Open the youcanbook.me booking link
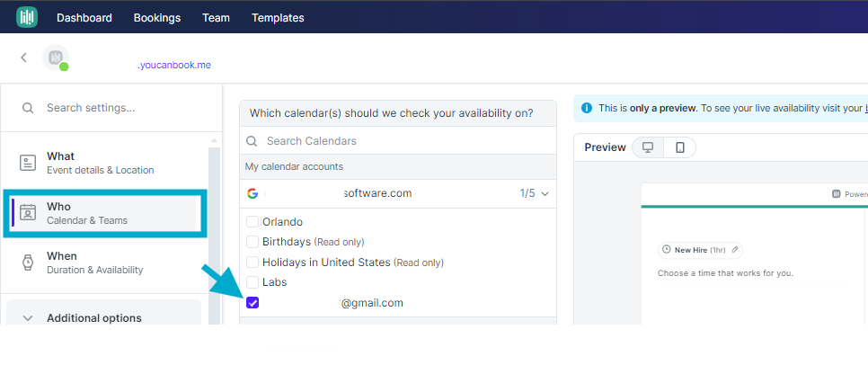868x365 pixels. (174, 65)
